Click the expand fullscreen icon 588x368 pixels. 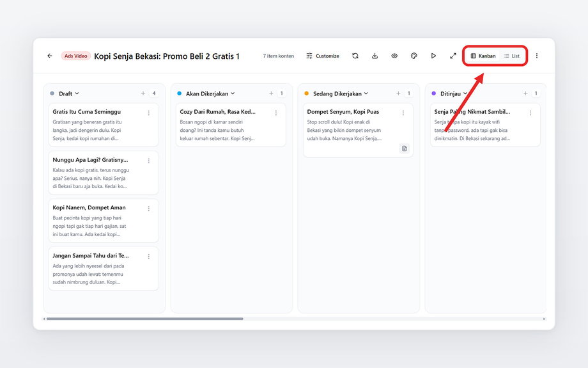coord(453,56)
